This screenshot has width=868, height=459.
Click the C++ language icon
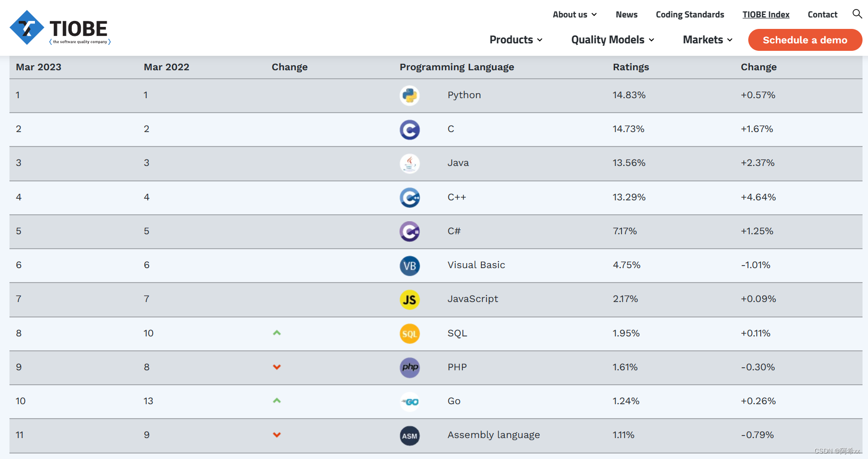click(410, 198)
